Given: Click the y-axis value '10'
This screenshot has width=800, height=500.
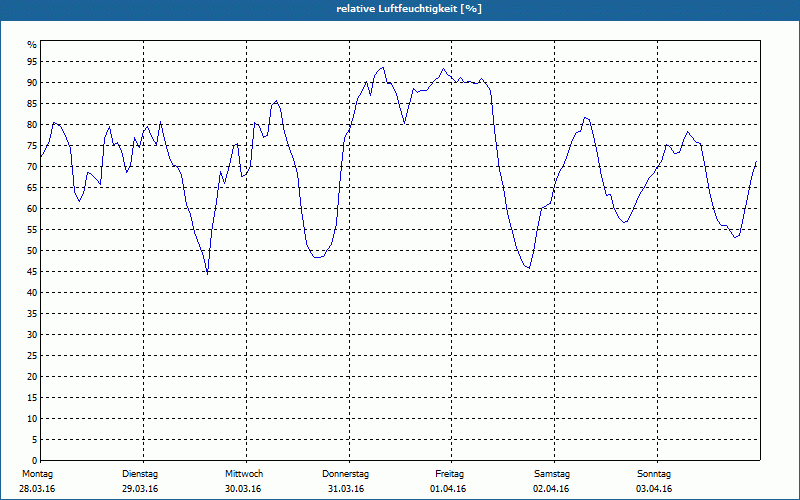Looking at the screenshot, I should tap(32, 419).
